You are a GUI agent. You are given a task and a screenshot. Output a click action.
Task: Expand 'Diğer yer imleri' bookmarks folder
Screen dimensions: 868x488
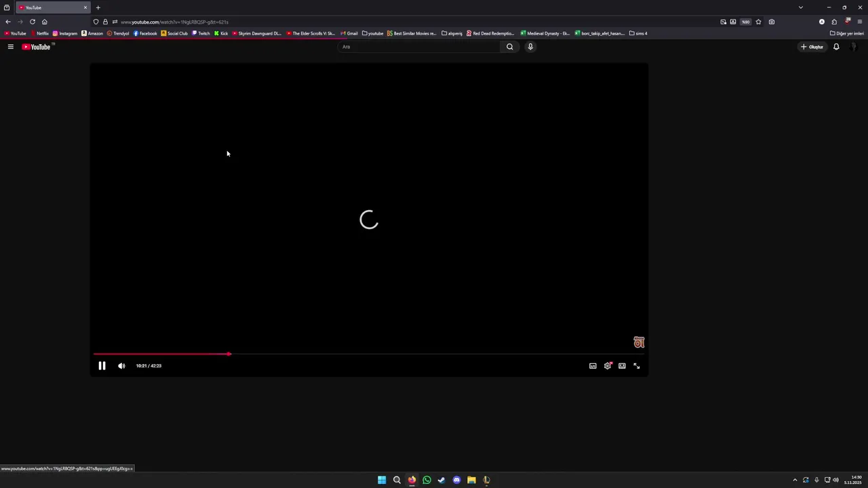[847, 33]
